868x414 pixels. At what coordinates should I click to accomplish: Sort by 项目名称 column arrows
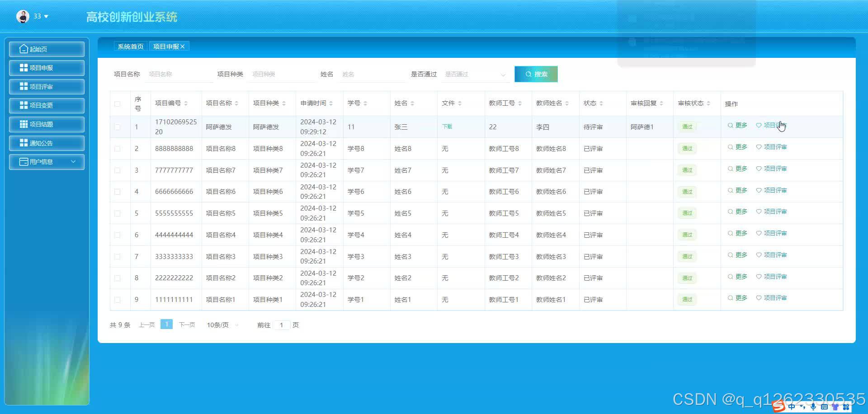[x=236, y=103]
